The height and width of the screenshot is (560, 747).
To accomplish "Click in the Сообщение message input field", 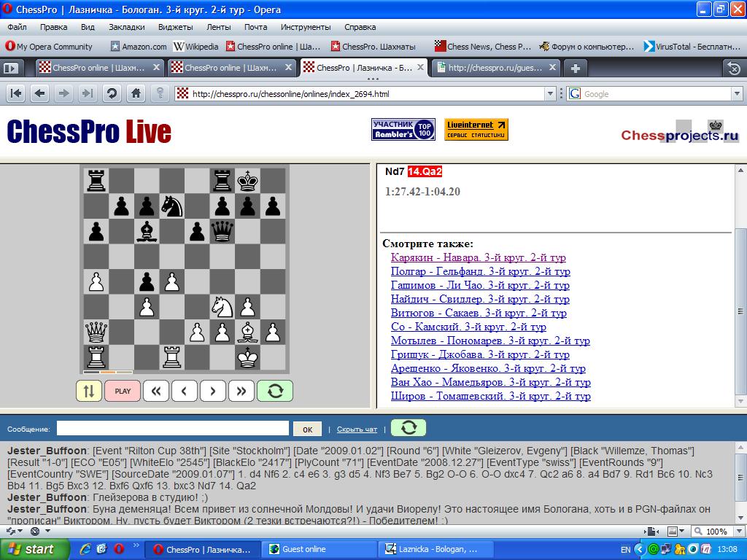I will pyautogui.click(x=173, y=429).
